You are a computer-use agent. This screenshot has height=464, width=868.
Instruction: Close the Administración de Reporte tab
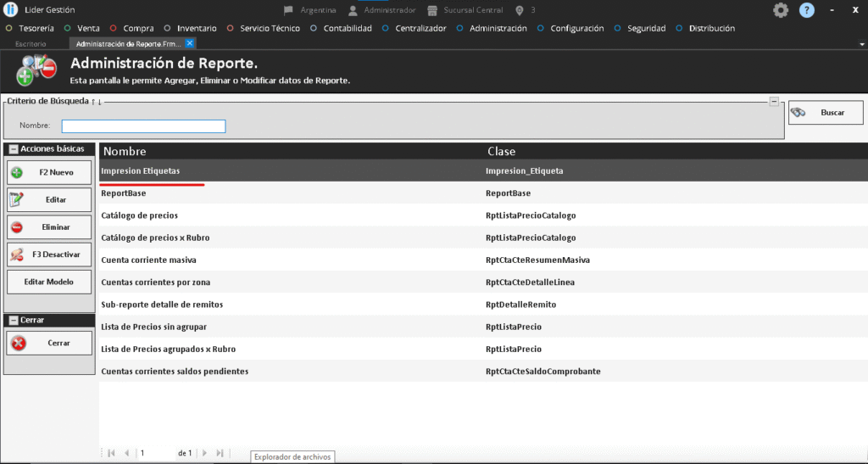pyautogui.click(x=189, y=43)
